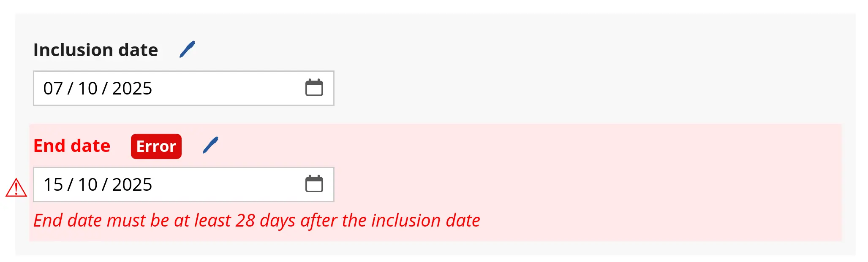The image size is (868, 262).
Task: Open the End date calendar picker
Action: coord(314,184)
